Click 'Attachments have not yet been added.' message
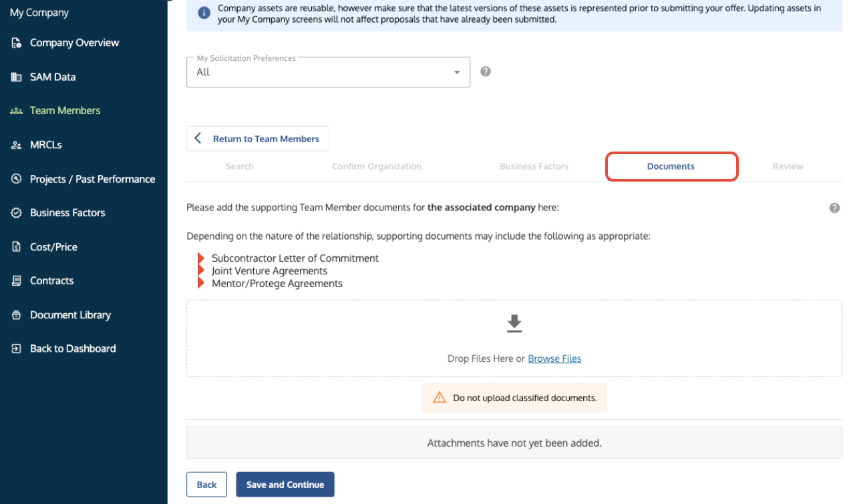Image resolution: width=851 pixels, height=504 pixels. (x=514, y=443)
